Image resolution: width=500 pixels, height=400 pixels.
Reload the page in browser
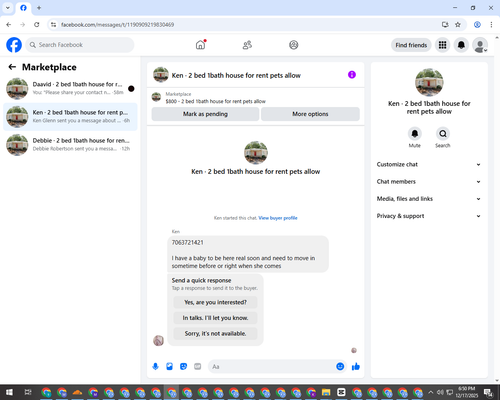(x=37, y=25)
